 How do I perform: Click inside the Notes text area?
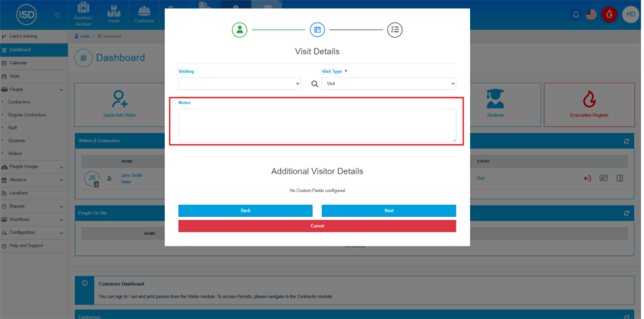(x=317, y=126)
